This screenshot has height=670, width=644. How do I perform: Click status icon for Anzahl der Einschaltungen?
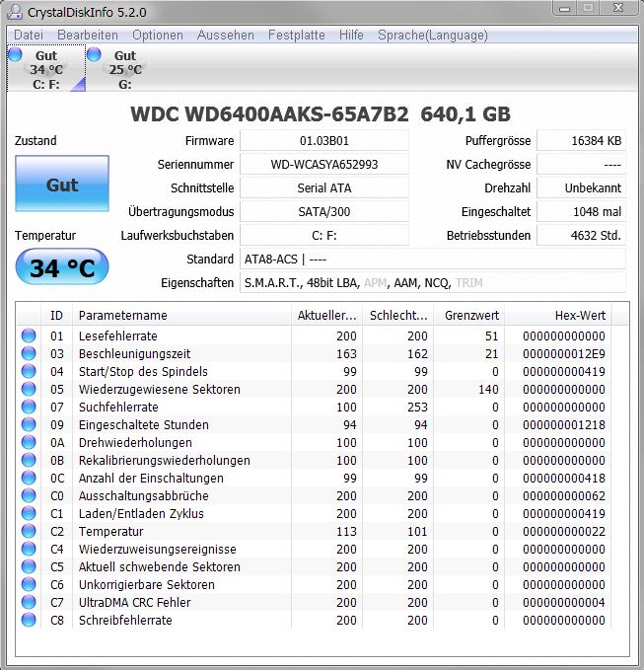29,478
